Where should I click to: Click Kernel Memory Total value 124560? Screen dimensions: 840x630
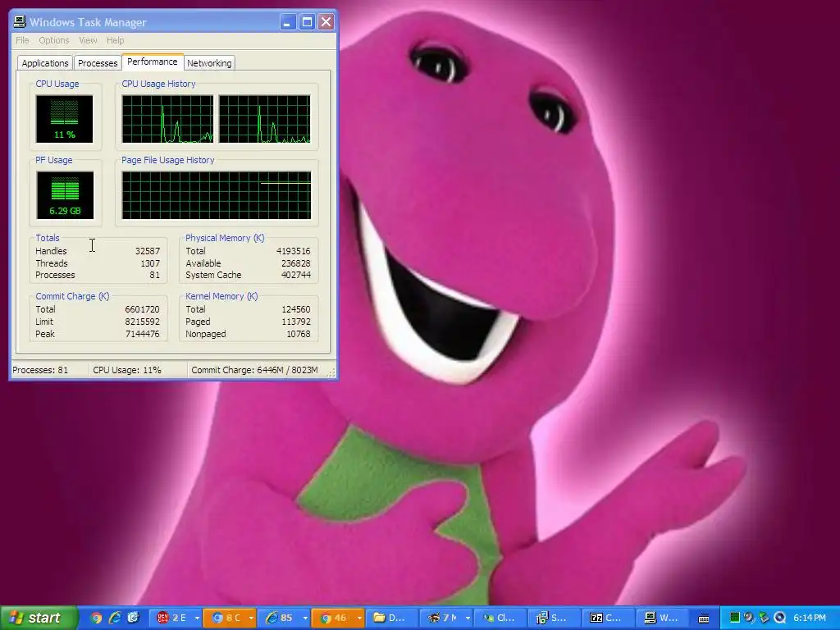tap(295, 309)
